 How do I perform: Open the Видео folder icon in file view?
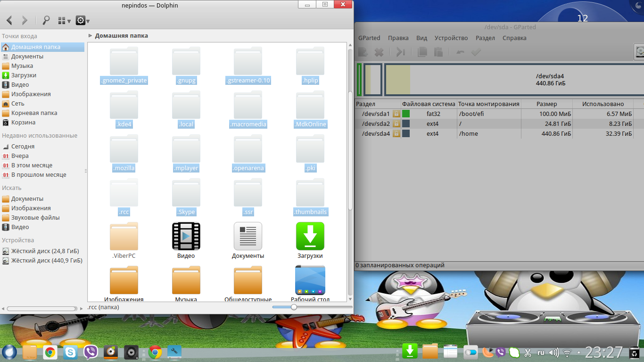[186, 236]
